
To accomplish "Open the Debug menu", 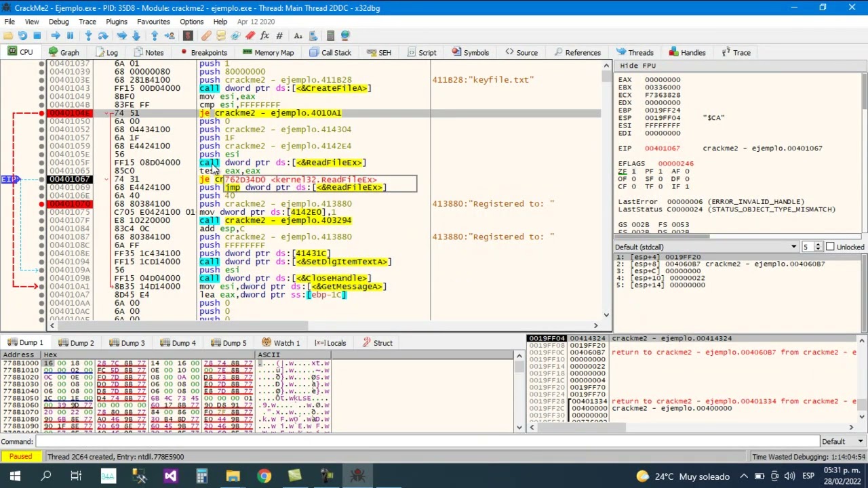I will [58, 22].
